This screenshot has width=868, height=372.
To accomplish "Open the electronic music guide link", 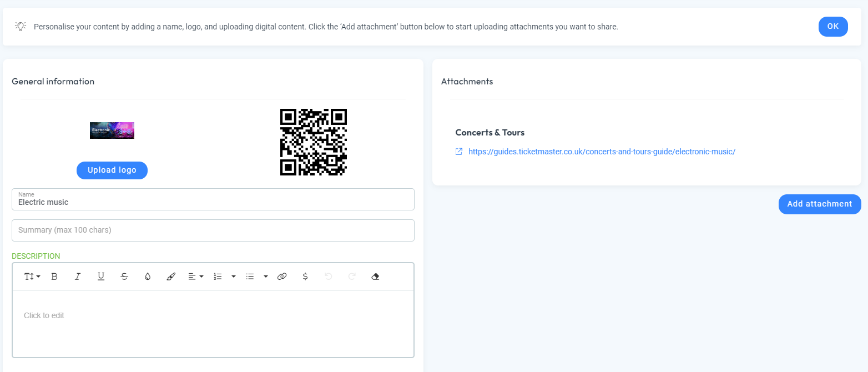I will point(602,151).
